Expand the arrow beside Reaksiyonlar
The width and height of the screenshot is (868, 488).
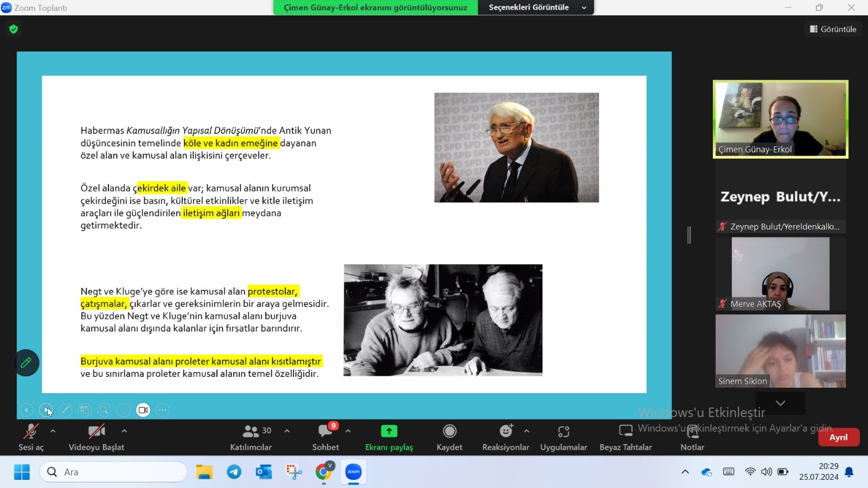pyautogui.click(x=527, y=431)
